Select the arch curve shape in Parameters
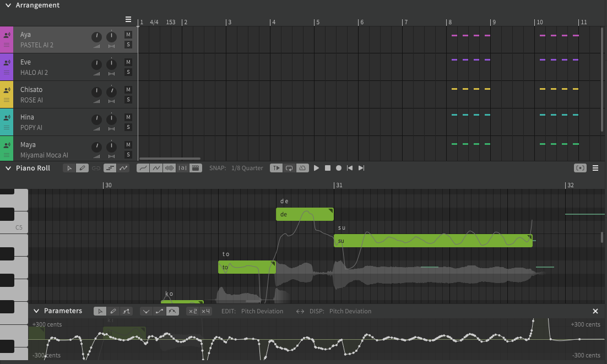This screenshot has height=364, width=607. tap(172, 311)
